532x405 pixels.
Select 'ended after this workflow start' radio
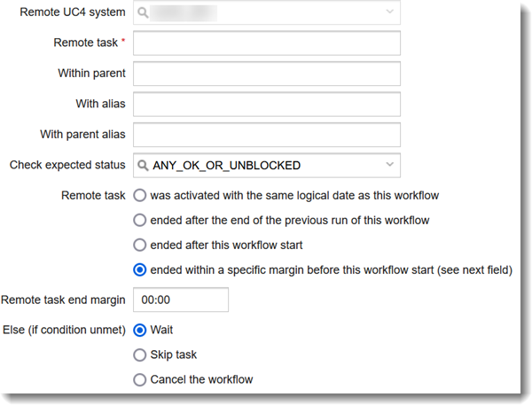click(x=140, y=245)
